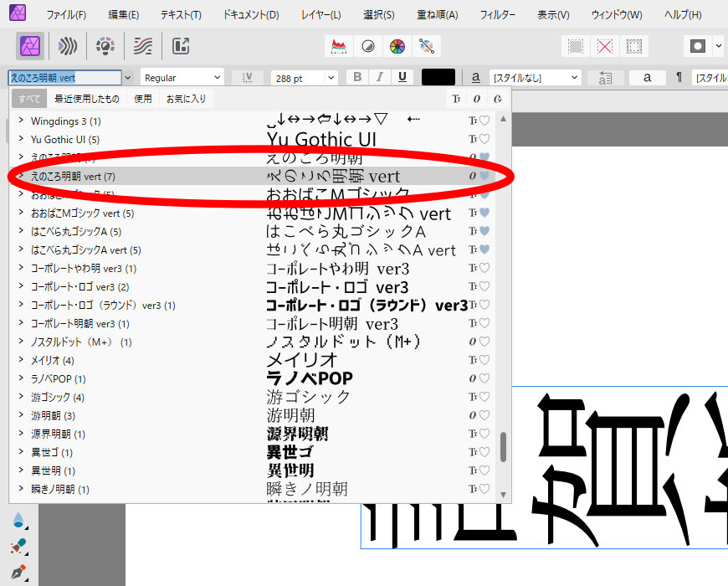Image resolution: width=728 pixels, height=586 pixels.
Task: Expand the Wingdings 3 font family
Action: click(x=21, y=121)
